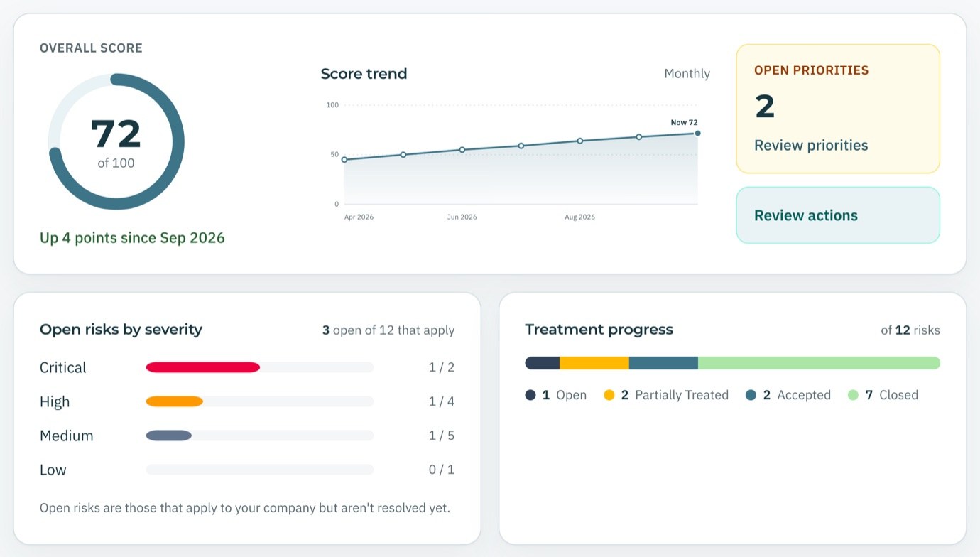Click the empty Low severity bar
Screen dimensions: 980x557
pyautogui.click(x=260, y=470)
